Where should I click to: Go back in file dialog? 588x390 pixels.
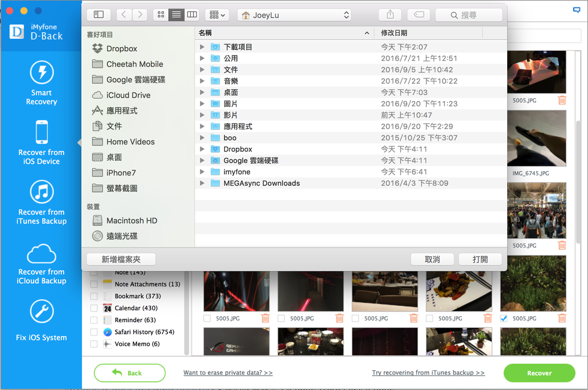tap(124, 14)
